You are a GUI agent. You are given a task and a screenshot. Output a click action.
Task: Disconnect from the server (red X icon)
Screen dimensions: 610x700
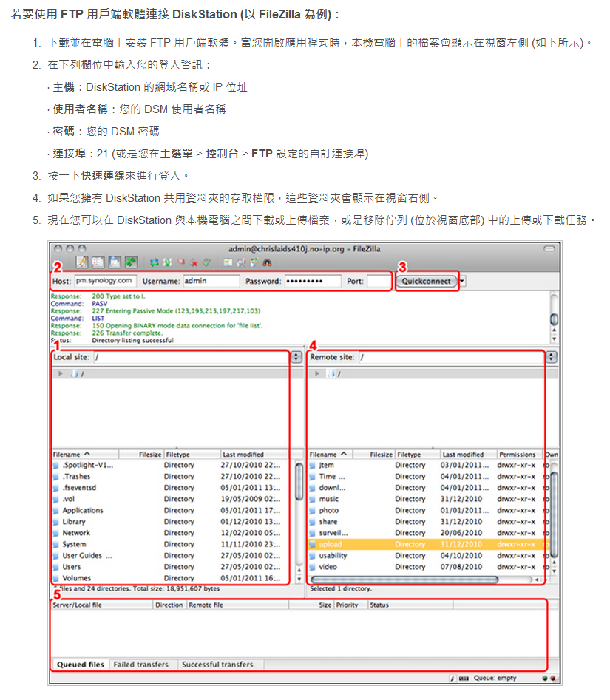point(194,262)
